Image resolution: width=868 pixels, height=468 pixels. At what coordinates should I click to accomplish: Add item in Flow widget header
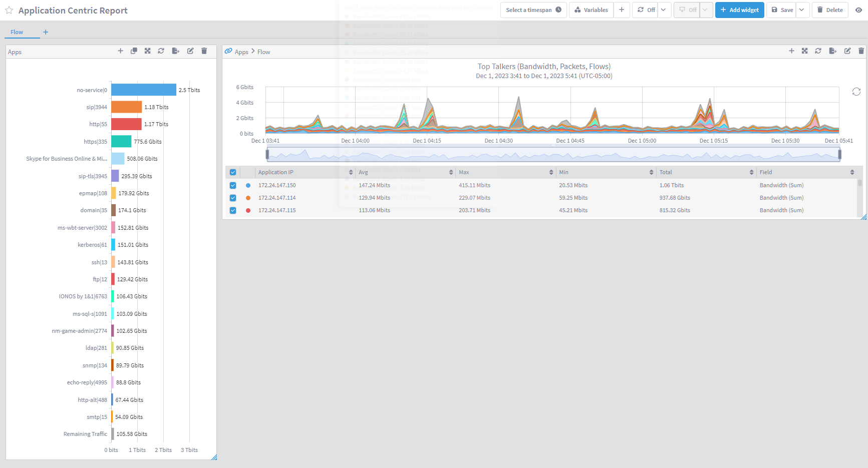(x=791, y=51)
